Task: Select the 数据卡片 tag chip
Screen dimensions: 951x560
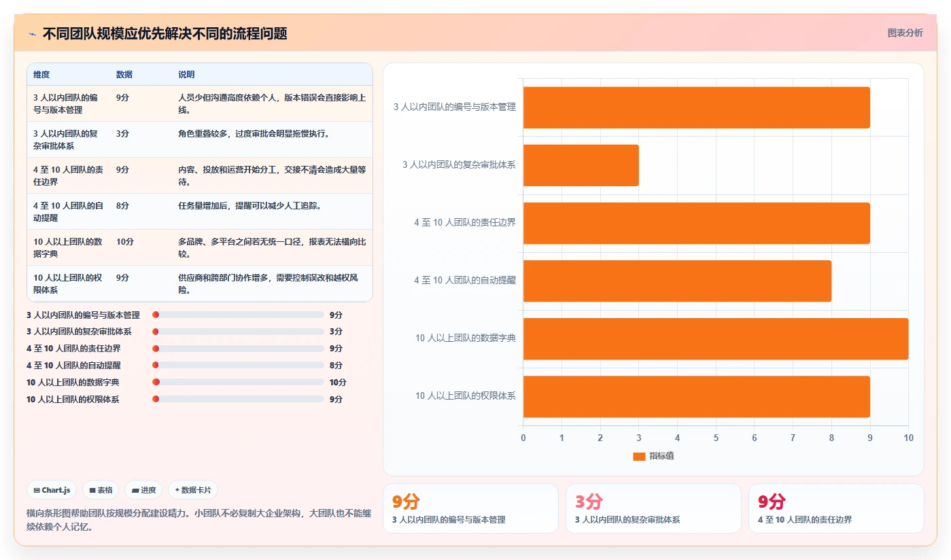Action: 193,490
